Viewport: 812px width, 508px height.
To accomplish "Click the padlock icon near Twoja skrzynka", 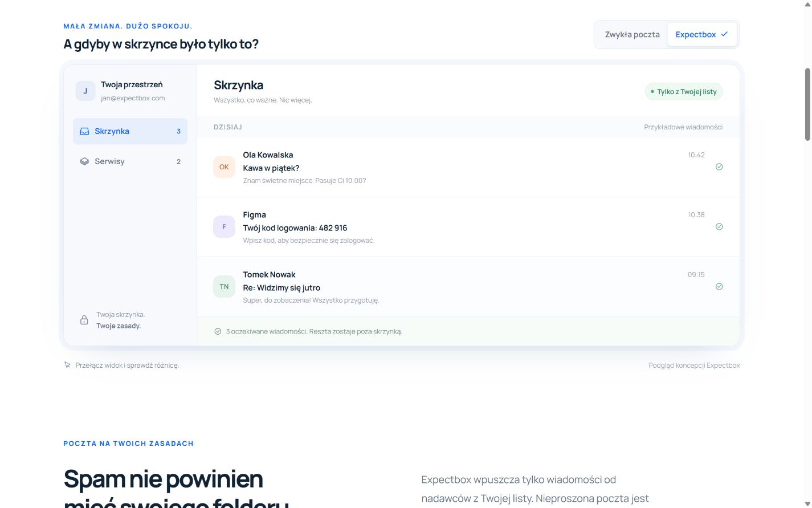I will coord(84,320).
